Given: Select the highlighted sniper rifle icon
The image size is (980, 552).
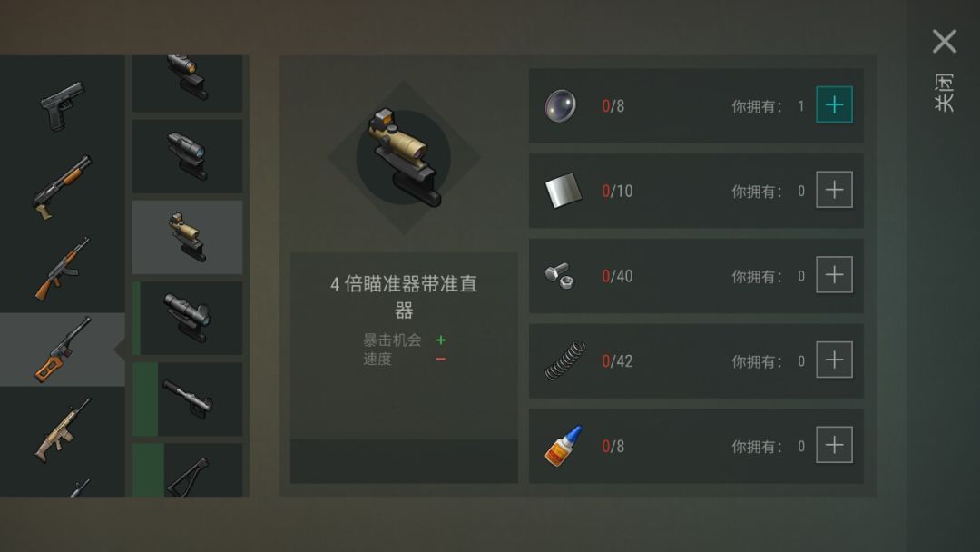Looking at the screenshot, I should click(x=62, y=350).
